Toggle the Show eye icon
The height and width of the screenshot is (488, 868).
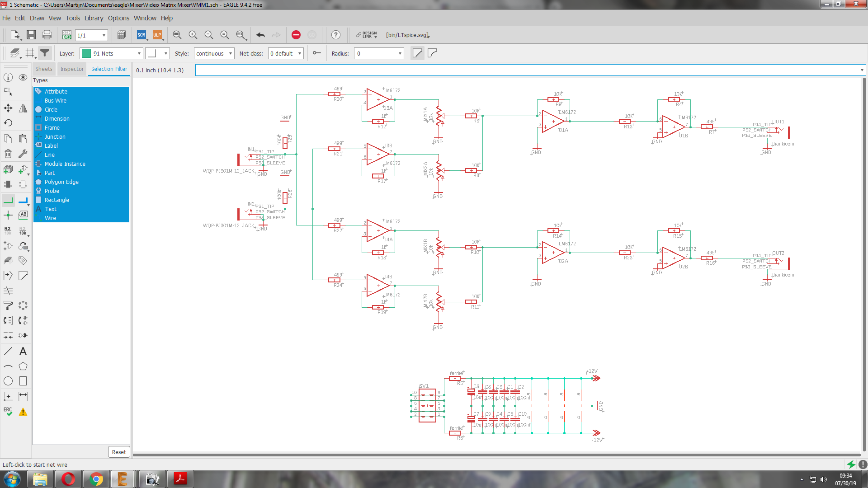[23, 77]
